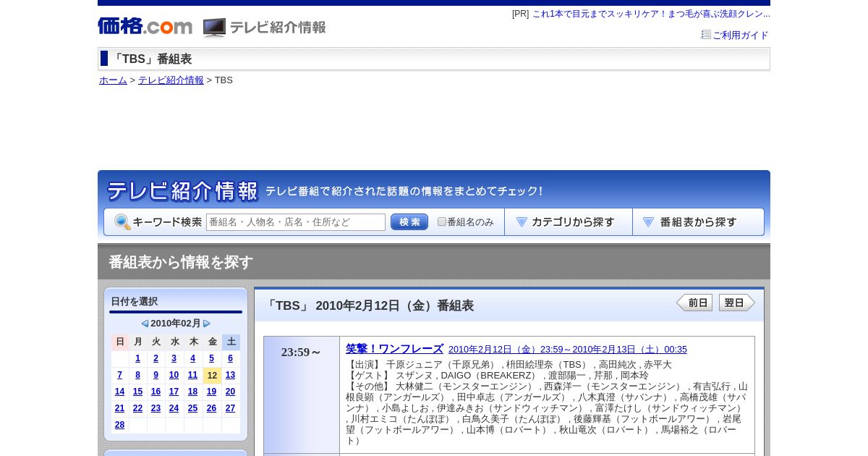The height and width of the screenshot is (456, 868).
Task: Select February 13 in calendar
Action: pyautogui.click(x=231, y=375)
